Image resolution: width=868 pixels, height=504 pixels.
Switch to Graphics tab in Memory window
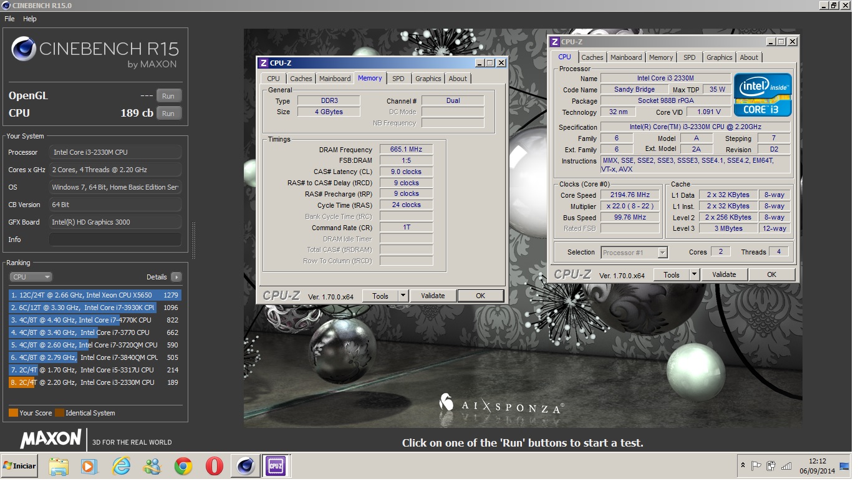click(x=428, y=79)
